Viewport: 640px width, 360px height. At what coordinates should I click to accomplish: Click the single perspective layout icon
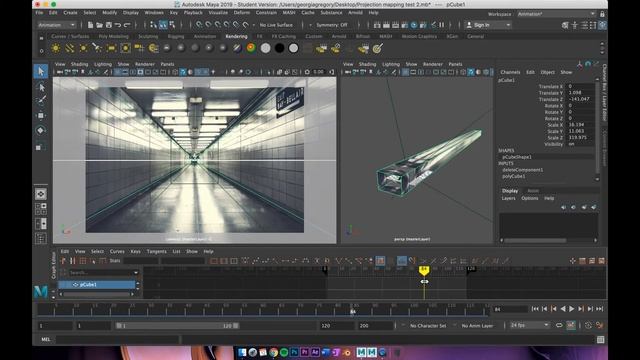click(x=40, y=194)
